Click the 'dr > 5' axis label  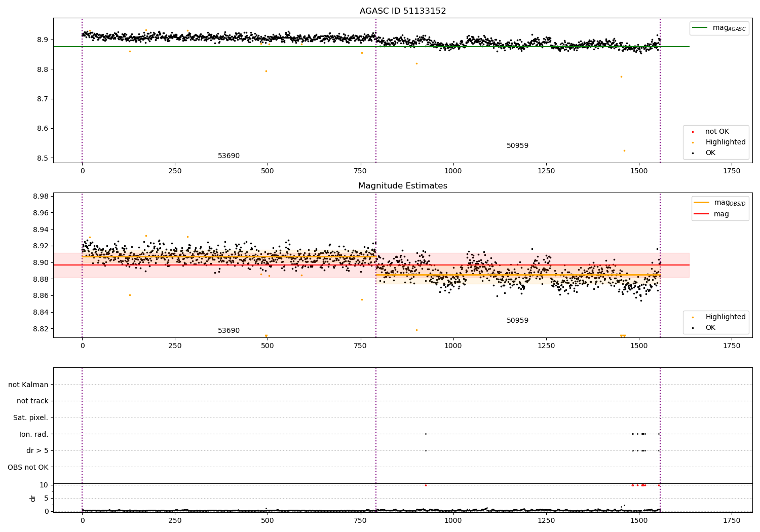pos(37,451)
